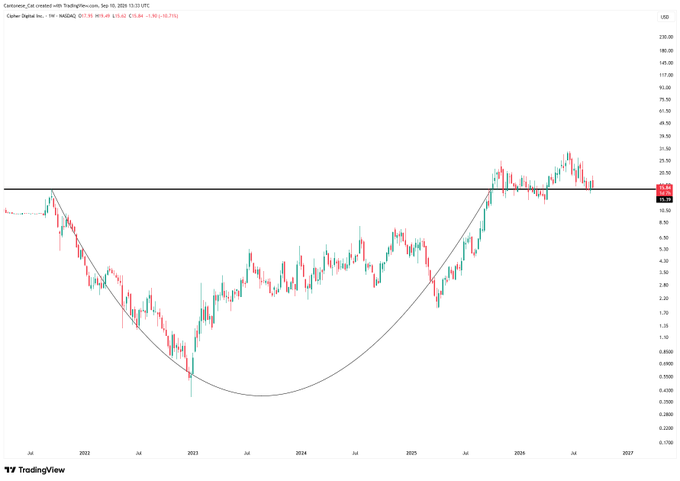Click the low value 15.62 in legend

click(x=119, y=16)
